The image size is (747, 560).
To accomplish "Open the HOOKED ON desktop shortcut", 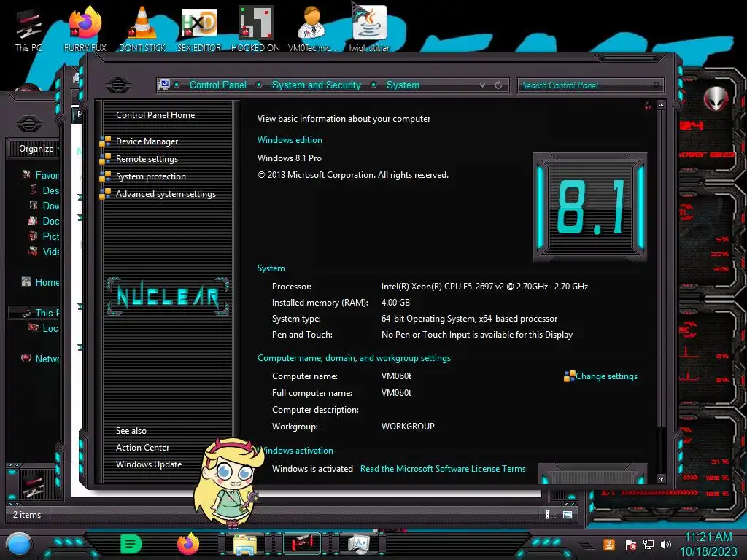I will pos(255,29).
